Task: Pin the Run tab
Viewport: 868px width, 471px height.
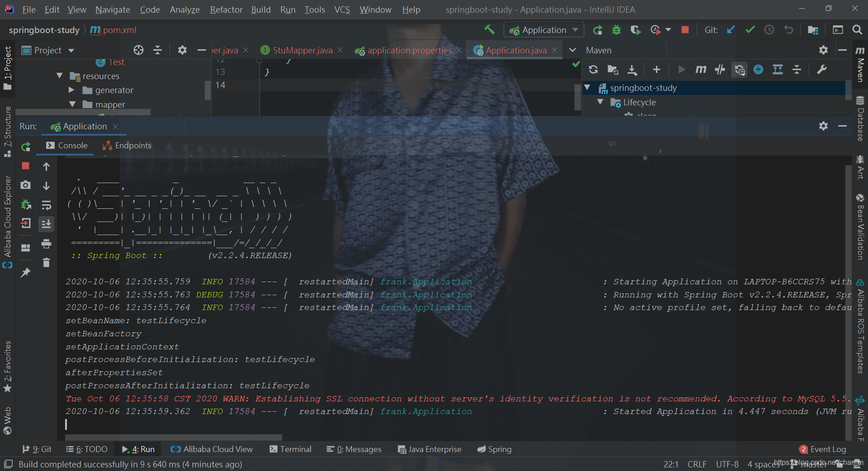Action: (x=25, y=273)
